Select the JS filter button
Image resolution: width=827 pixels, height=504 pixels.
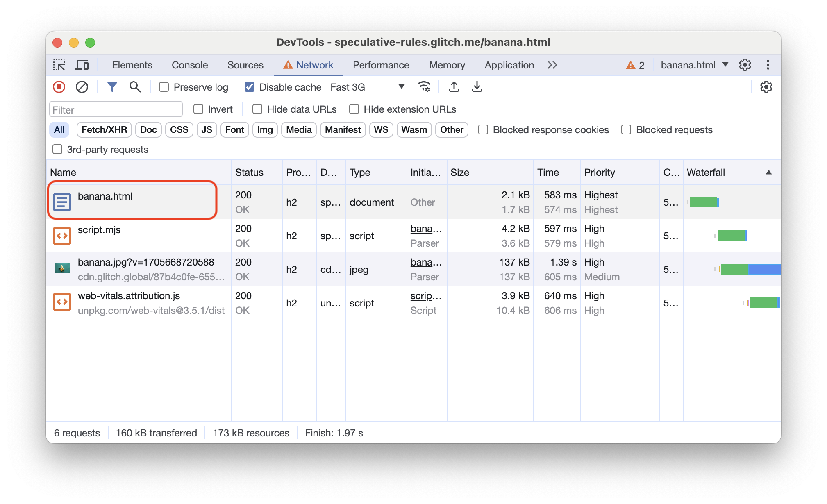[x=206, y=129]
